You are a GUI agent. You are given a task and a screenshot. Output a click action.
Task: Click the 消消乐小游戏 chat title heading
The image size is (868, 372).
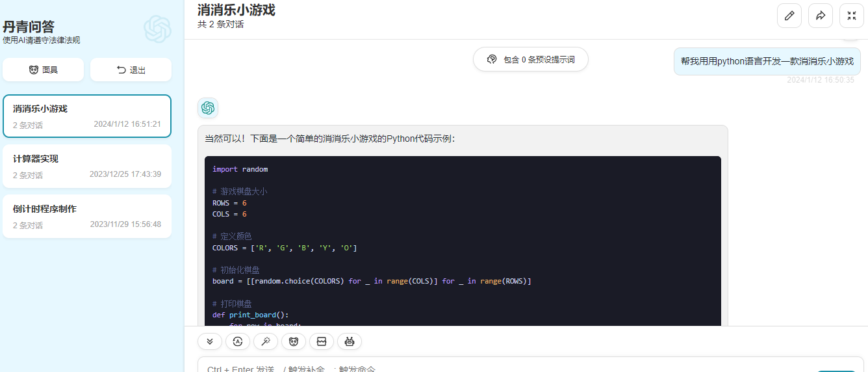click(x=236, y=10)
